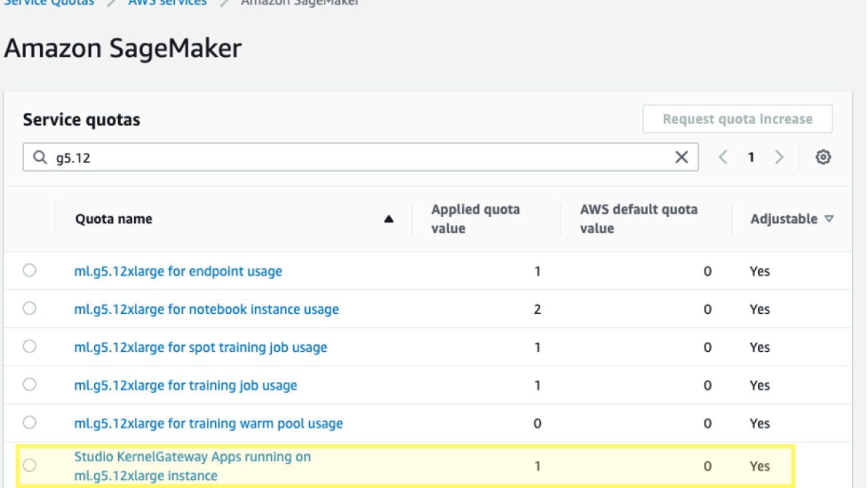This screenshot has height=488, width=868.
Task: Click applied quota value 2 for notebook
Action: [537, 309]
